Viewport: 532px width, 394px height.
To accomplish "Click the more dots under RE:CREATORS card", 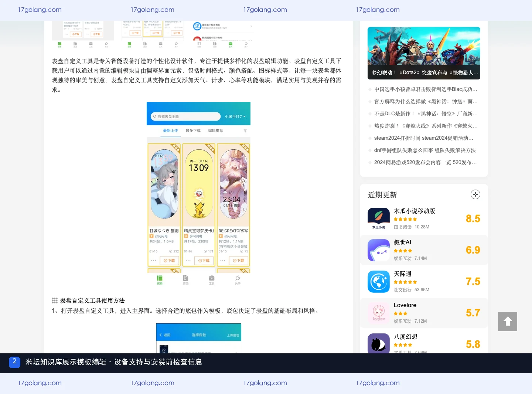I will 223,261.
